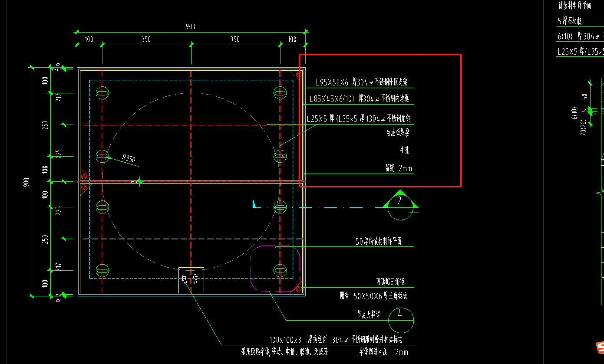Screen dimensions: 604x364
Task: Click the '节点大样详' detail reference text
Action: [369, 315]
